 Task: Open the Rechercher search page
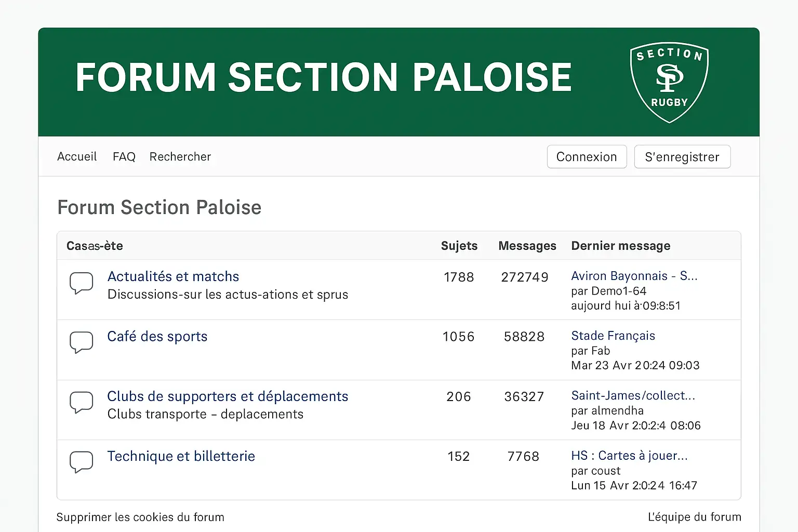[180, 156]
